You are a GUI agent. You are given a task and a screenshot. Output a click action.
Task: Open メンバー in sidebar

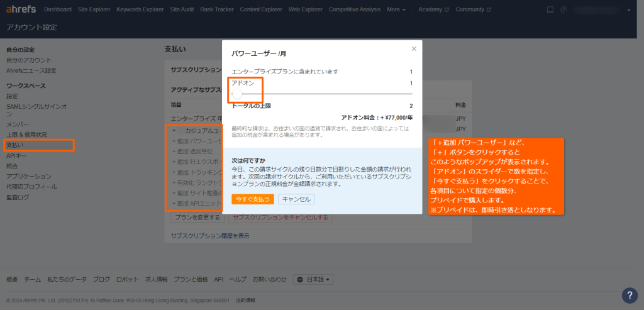pyautogui.click(x=17, y=124)
